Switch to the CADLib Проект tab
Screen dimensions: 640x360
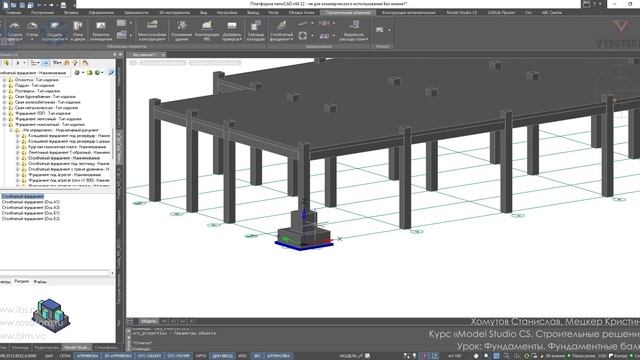tap(501, 13)
